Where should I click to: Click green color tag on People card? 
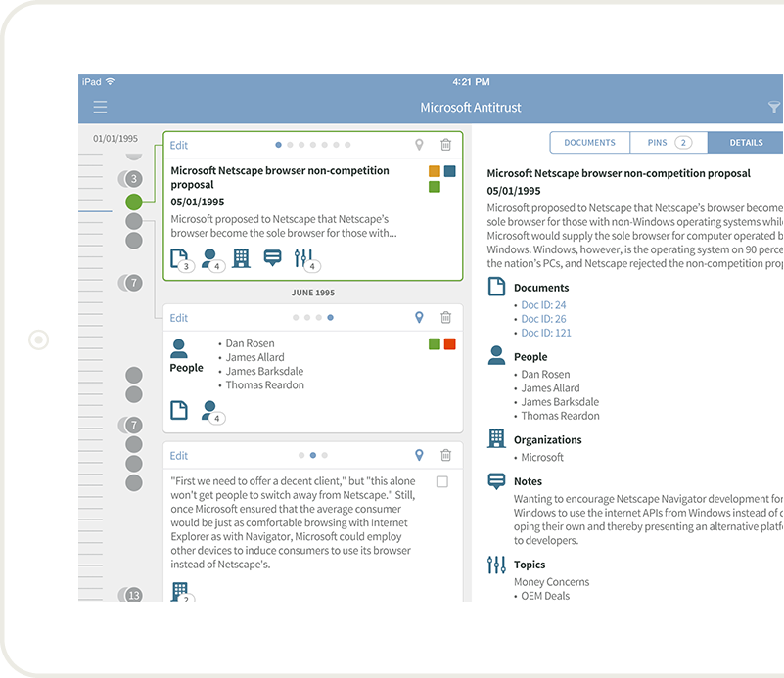pyautogui.click(x=435, y=343)
